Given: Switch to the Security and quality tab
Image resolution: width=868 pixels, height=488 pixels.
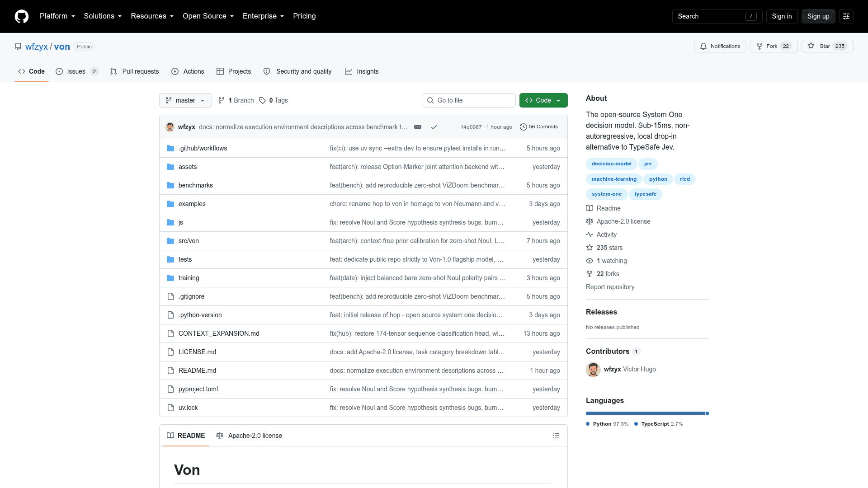Looking at the screenshot, I should [297, 71].
